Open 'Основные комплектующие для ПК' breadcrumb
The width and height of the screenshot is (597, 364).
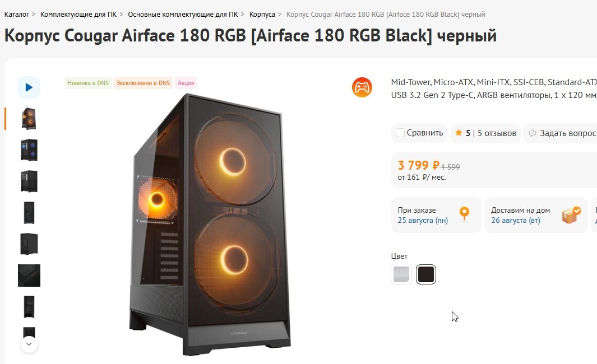pyautogui.click(x=183, y=14)
